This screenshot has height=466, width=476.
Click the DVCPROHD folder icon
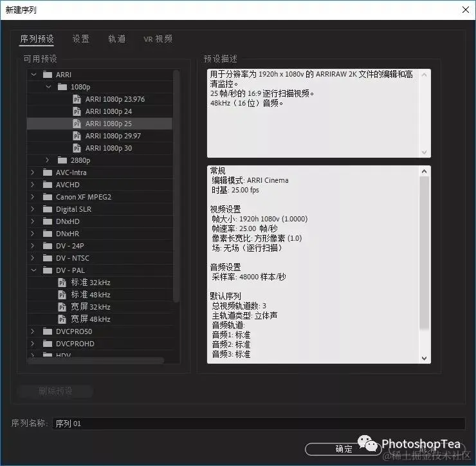click(x=48, y=344)
